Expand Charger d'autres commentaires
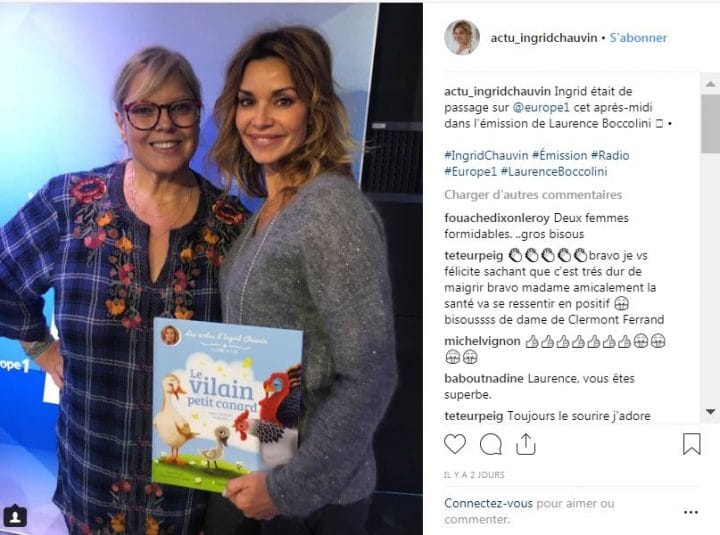The height and width of the screenshot is (535, 720). click(533, 195)
